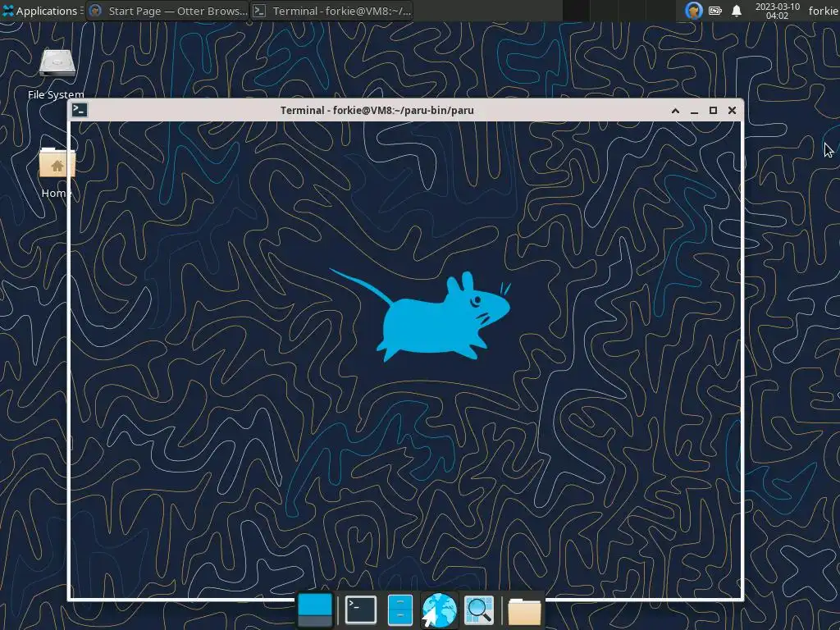The image size is (840, 630).
Task: Launch Web Browser from the dock
Action: 440,610
